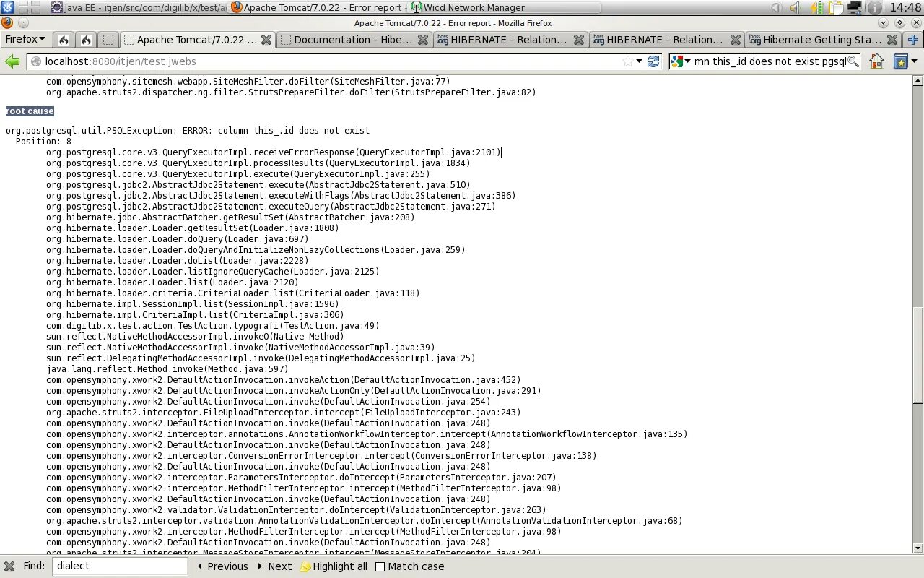The width and height of the screenshot is (924, 578).
Task: Click the PSQLException column error line
Action: click(x=188, y=131)
